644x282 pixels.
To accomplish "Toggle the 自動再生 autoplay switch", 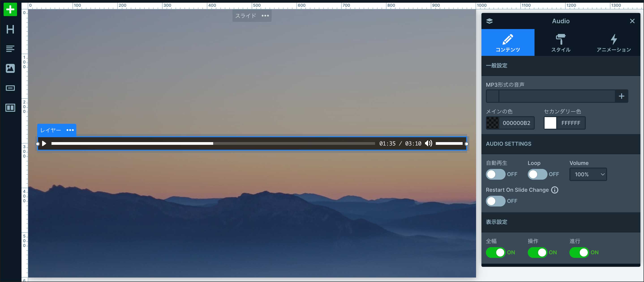I will click(x=495, y=174).
